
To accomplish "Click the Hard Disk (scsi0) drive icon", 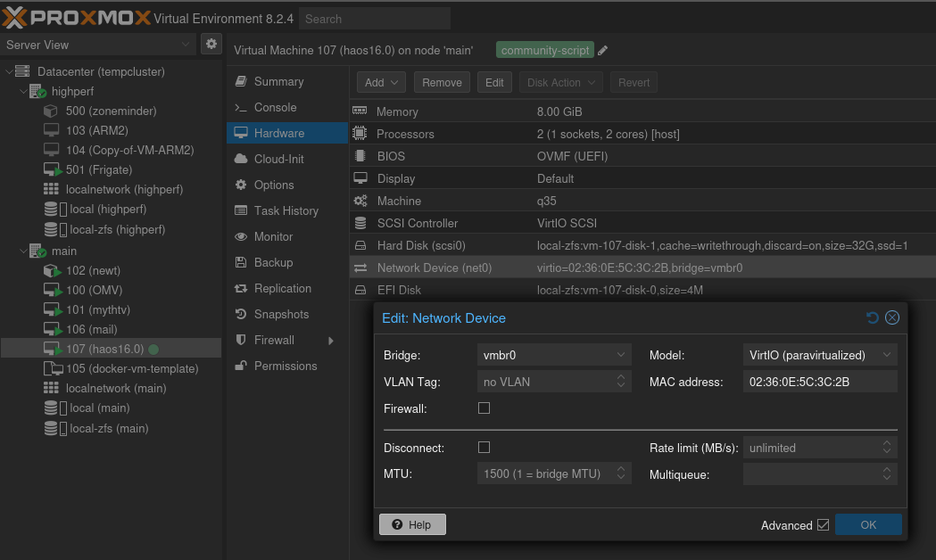I will coord(360,246).
